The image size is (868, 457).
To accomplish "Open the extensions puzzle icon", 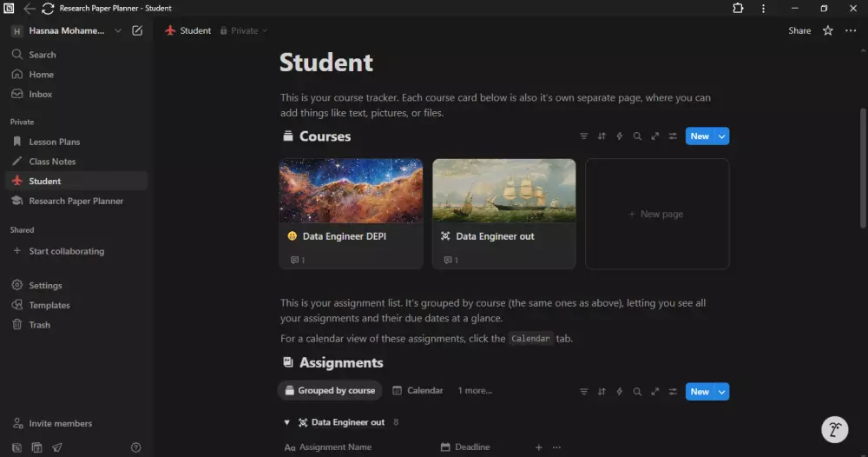I will pyautogui.click(x=737, y=9).
